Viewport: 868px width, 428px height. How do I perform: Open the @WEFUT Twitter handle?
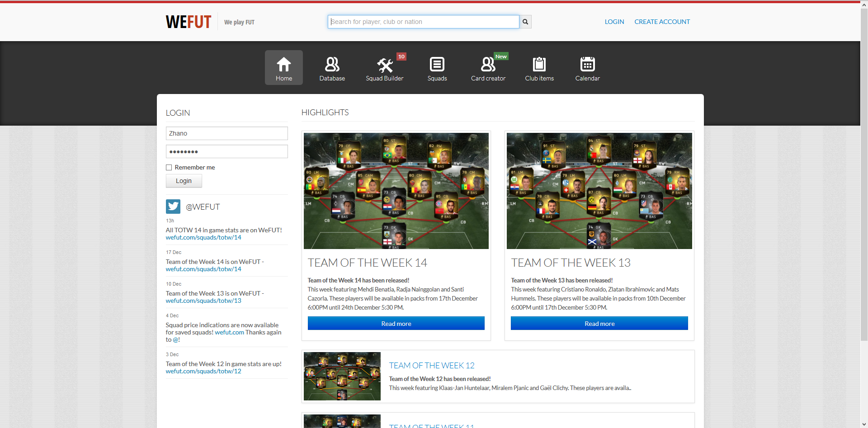[x=203, y=207]
